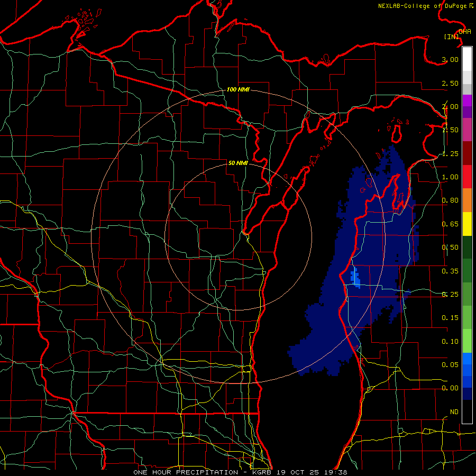
Task: Click the yellow legend swatch
Action: (467, 224)
